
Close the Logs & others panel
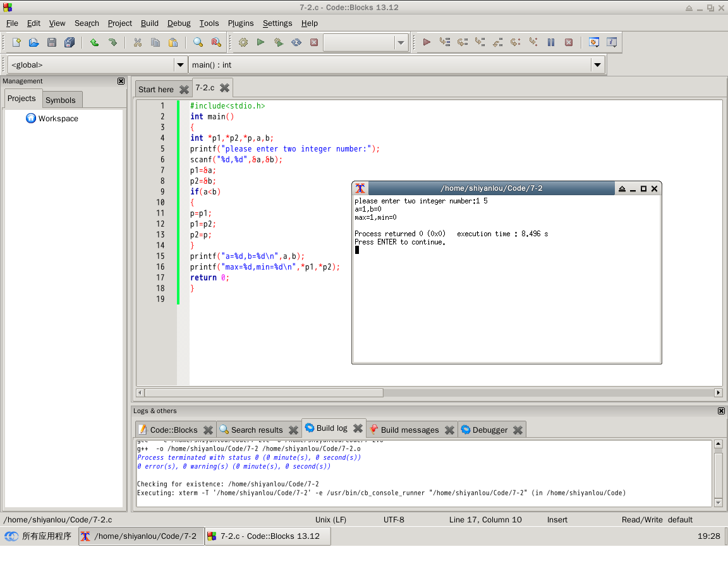click(x=722, y=411)
